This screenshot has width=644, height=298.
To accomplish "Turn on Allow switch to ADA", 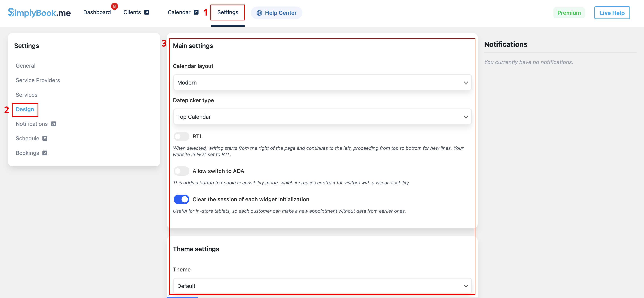I will click(x=181, y=171).
